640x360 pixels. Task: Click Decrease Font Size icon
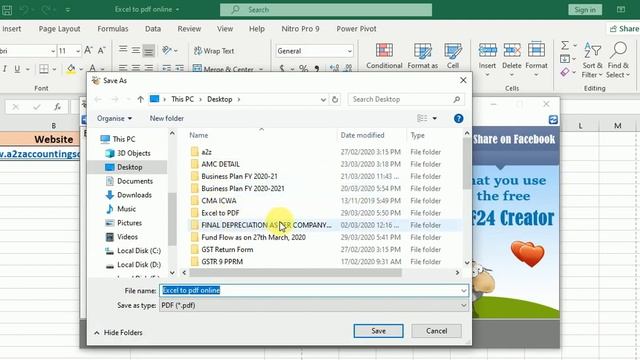(x=102, y=51)
